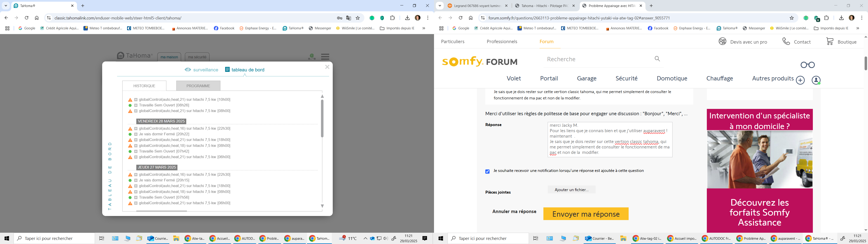The height and width of the screenshot is (244, 868).
Task: Open the Domotique forum category
Action: [x=672, y=79]
